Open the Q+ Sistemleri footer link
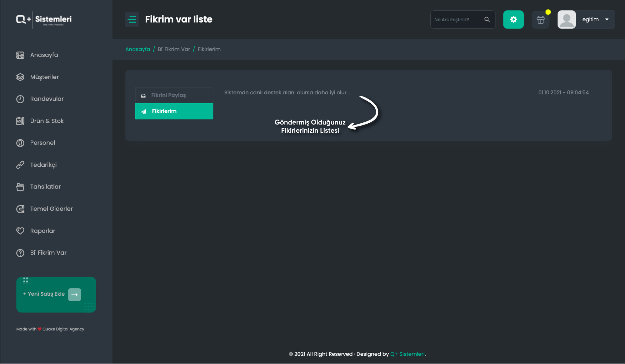 (x=407, y=354)
